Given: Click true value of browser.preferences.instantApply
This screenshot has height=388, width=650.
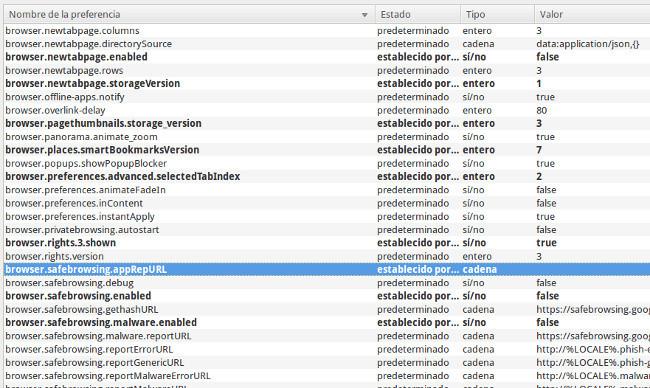Looking at the screenshot, I should click(x=545, y=216).
